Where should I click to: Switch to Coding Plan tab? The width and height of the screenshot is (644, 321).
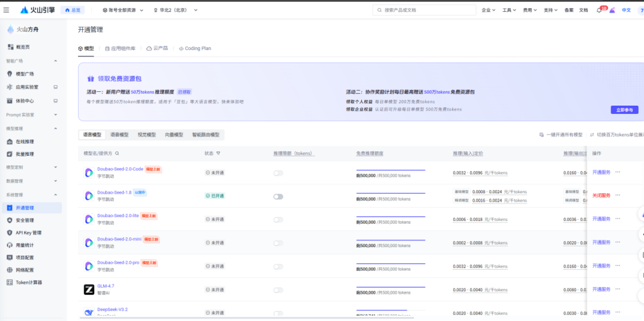click(194, 48)
